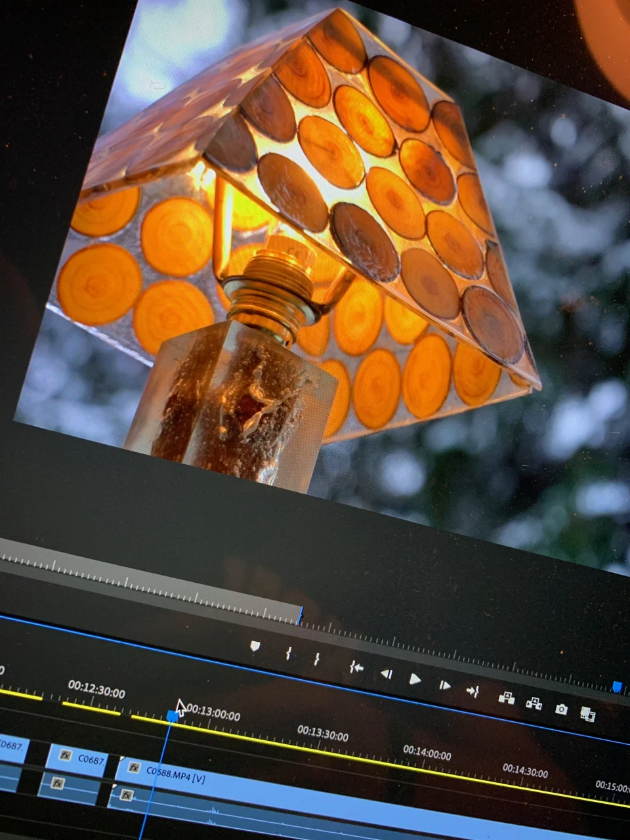Open the Comparison View button
The image size is (630, 840).
[x=588, y=714]
